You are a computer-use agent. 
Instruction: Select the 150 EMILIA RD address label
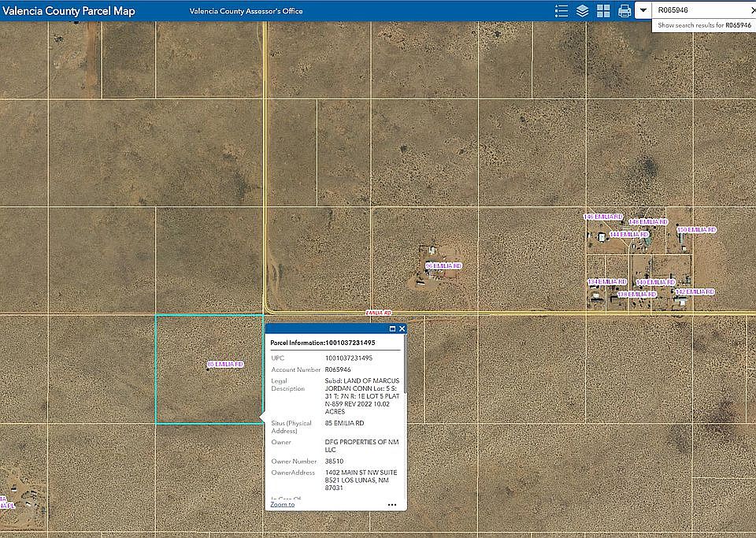697,230
